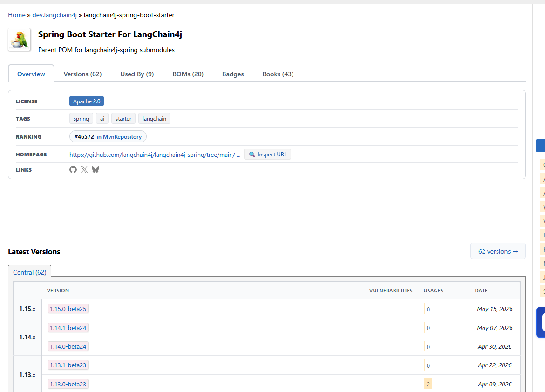This screenshot has width=545, height=392.
Task: Select the spring tag
Action: [82, 119]
